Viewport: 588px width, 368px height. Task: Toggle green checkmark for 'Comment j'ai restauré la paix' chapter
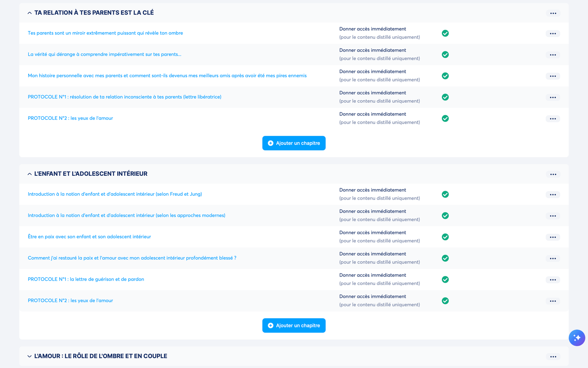[x=445, y=258]
